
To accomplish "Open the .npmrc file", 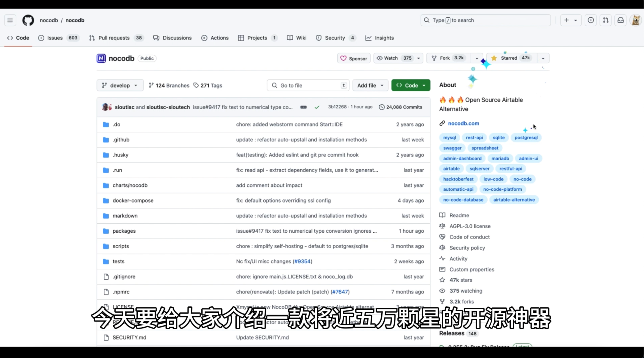I will tap(121, 292).
